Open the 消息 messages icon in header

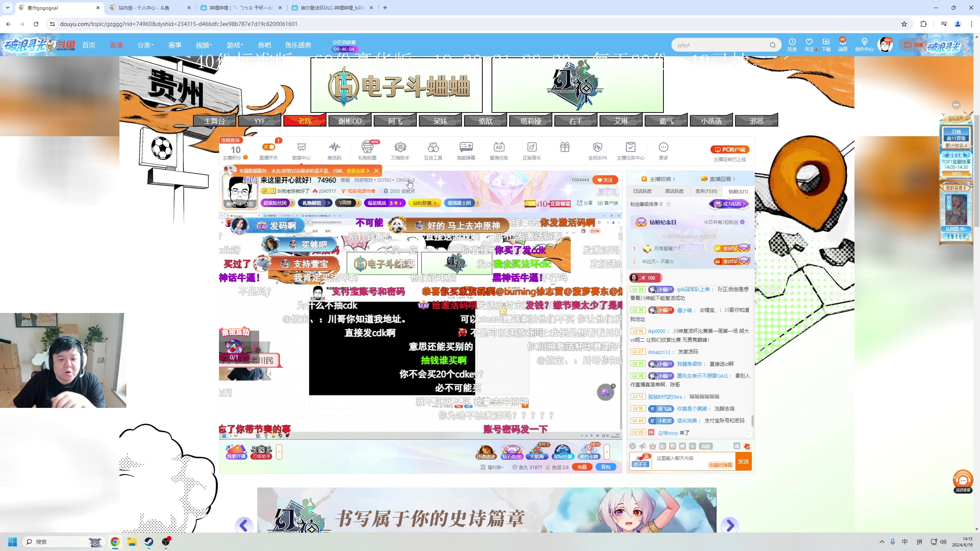[x=843, y=45]
